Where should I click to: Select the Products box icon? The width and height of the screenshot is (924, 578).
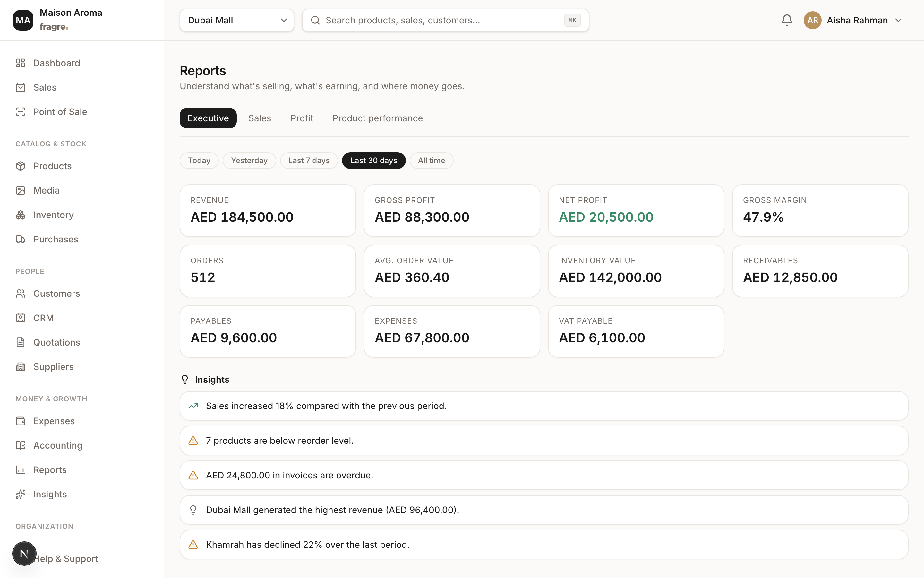(x=21, y=166)
